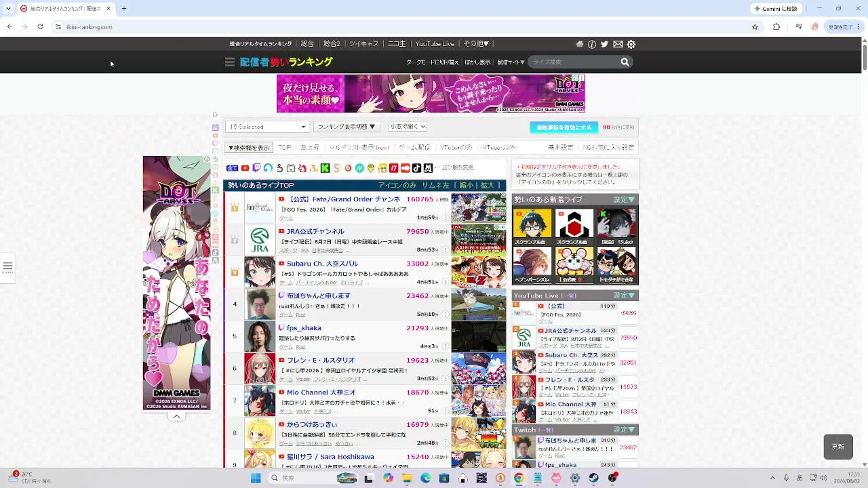Filter ranking by the TikTok icon
The width and height of the screenshot is (868, 488).
click(416, 168)
